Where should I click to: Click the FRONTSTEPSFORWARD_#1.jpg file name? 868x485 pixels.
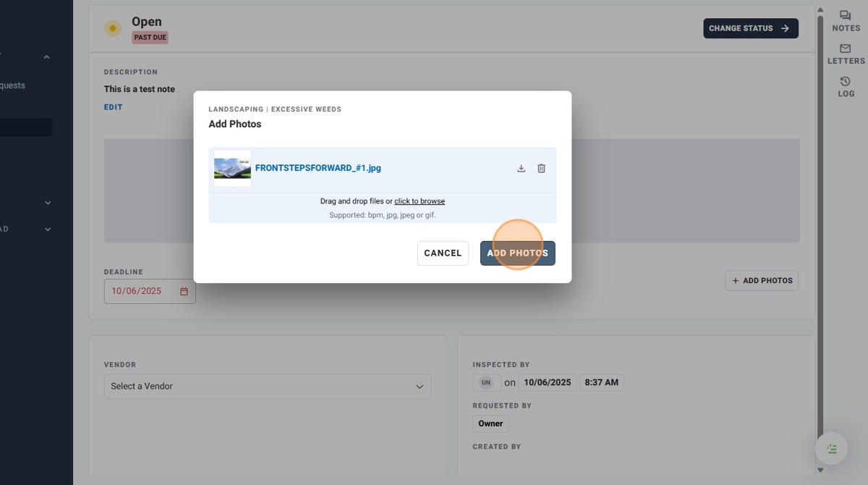point(318,168)
